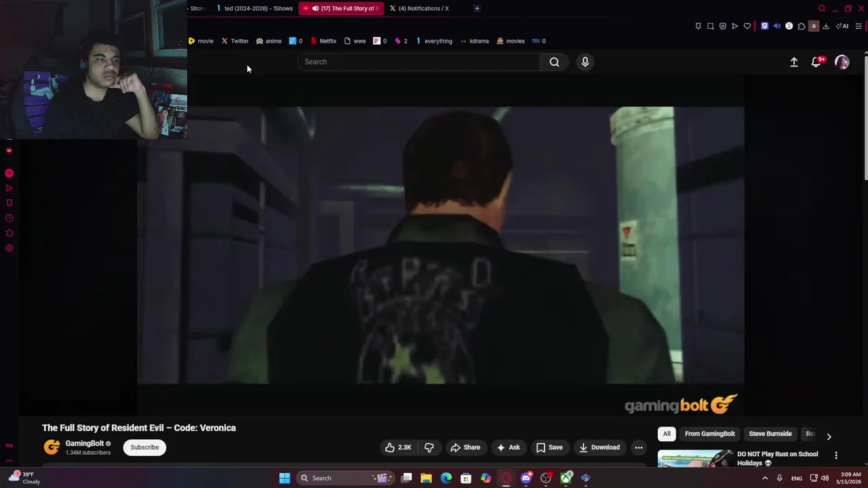Viewport: 868px width, 488px height.
Task: Open the kdrama bookmark folder
Action: click(x=475, y=41)
